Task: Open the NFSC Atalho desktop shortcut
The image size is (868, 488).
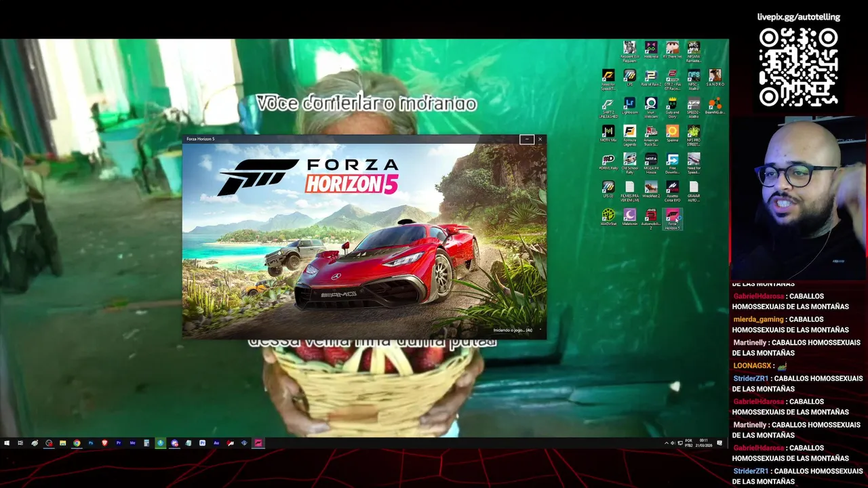Action: (694, 81)
